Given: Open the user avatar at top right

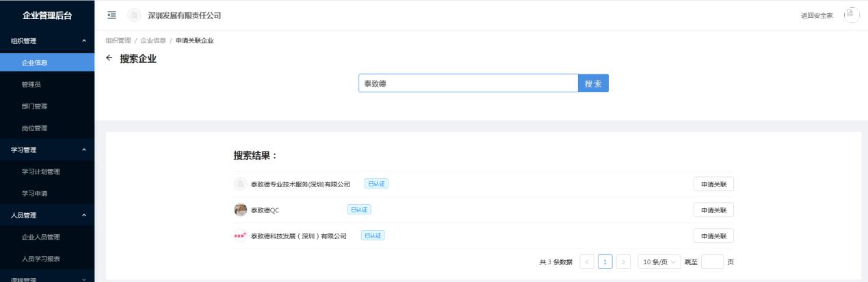Looking at the screenshot, I should [x=851, y=14].
